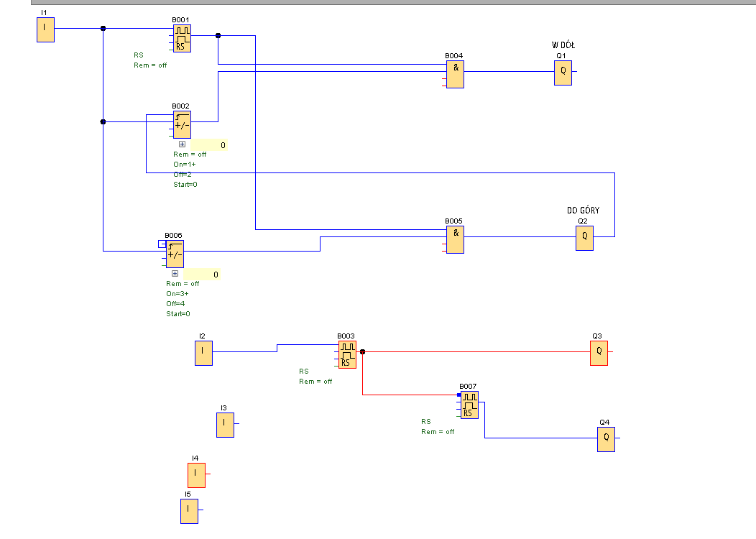Click 'Rem = off' text under B003
The image size is (756, 539).
315,382
